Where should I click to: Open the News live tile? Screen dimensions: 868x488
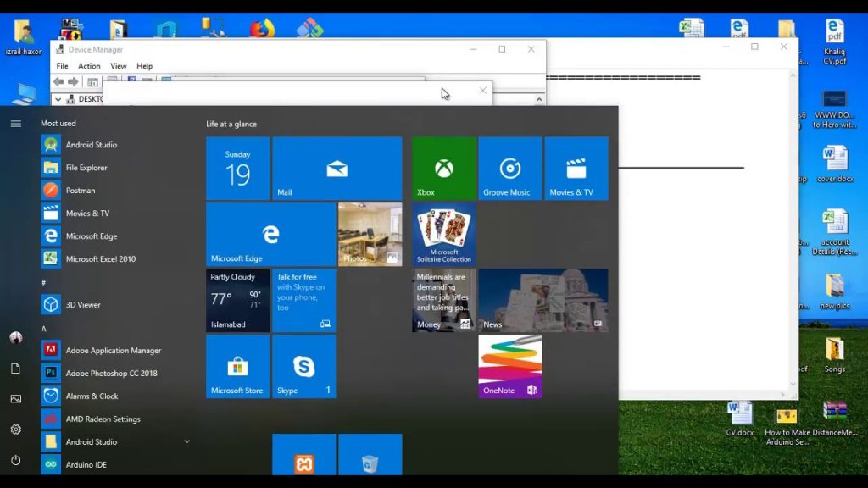542,300
